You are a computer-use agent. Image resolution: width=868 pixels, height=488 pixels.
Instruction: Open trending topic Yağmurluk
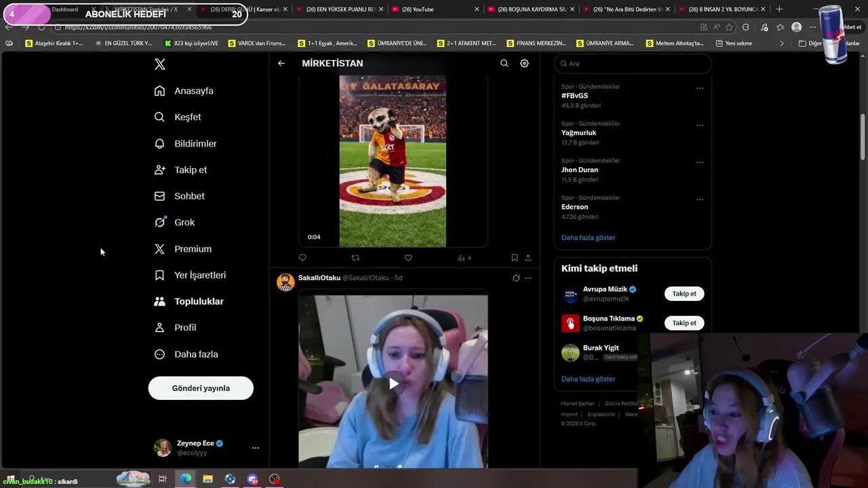point(578,133)
